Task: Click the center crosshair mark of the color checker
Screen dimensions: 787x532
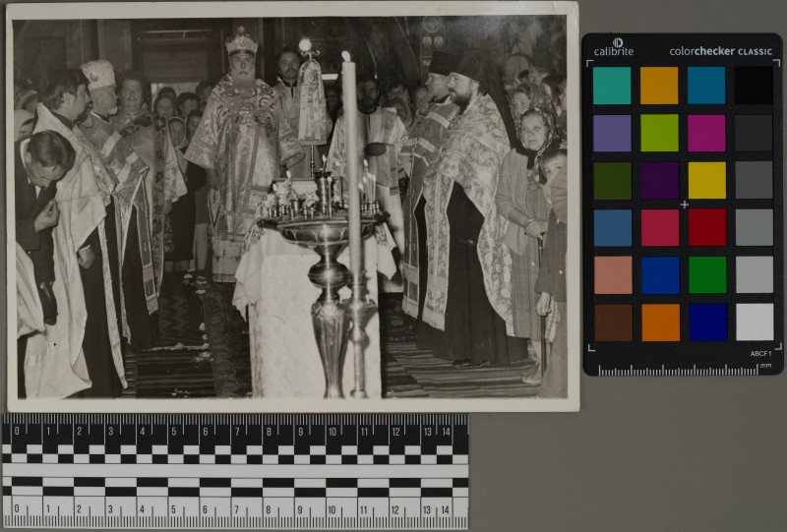Action: (x=684, y=205)
